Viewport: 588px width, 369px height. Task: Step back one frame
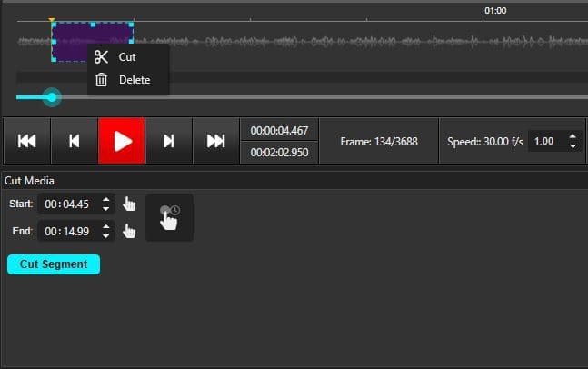click(75, 141)
